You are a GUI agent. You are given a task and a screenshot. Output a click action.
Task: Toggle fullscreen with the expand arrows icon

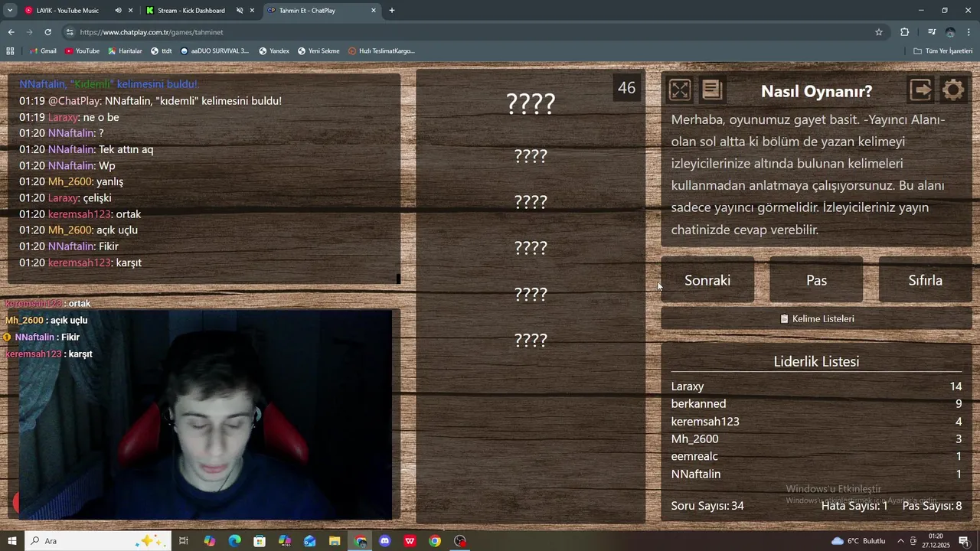pos(679,90)
